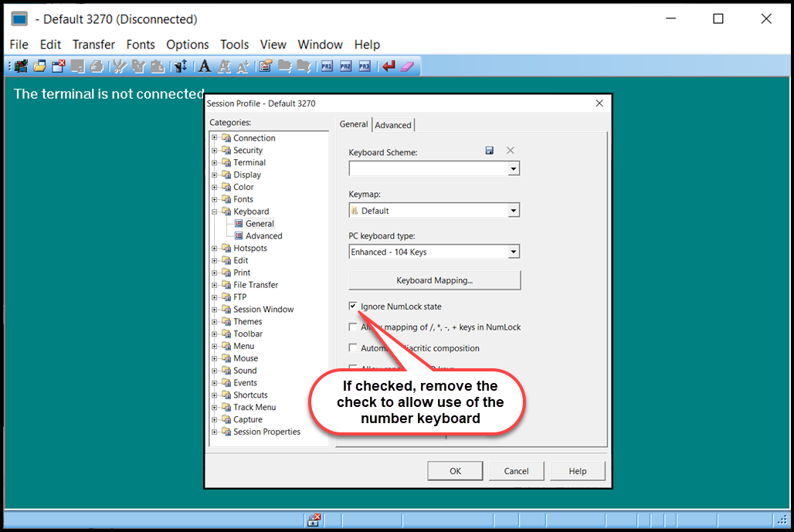This screenshot has height=532, width=794.
Task: Open the Keymap dropdown
Action: [x=512, y=209]
